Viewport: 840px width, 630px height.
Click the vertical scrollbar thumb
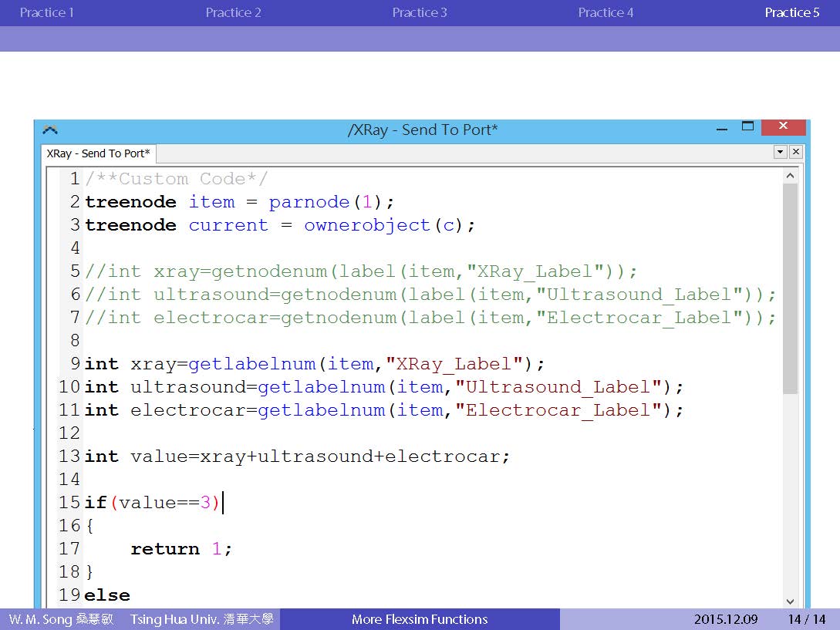[790, 289]
